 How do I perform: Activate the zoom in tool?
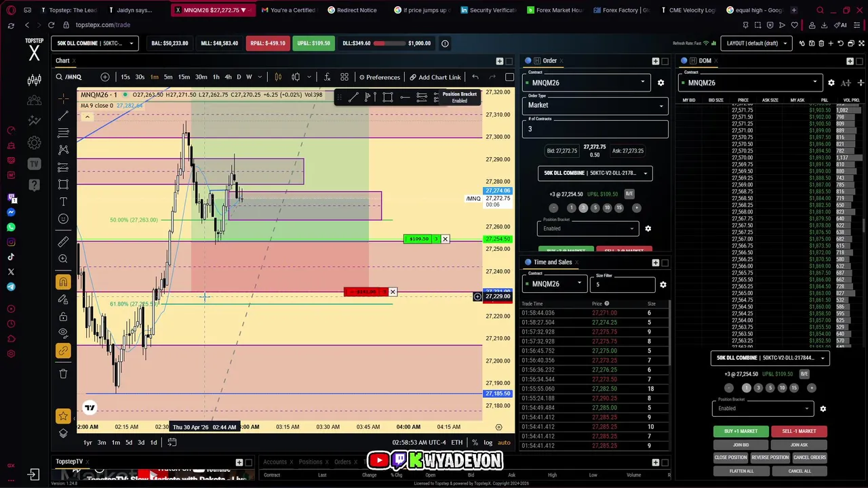[x=63, y=258]
